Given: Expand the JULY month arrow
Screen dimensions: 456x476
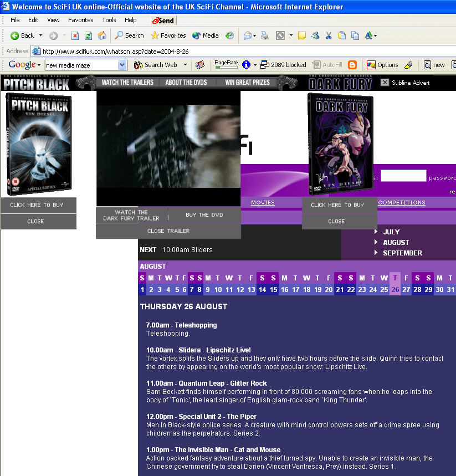Looking at the screenshot, I should pyautogui.click(x=376, y=232).
